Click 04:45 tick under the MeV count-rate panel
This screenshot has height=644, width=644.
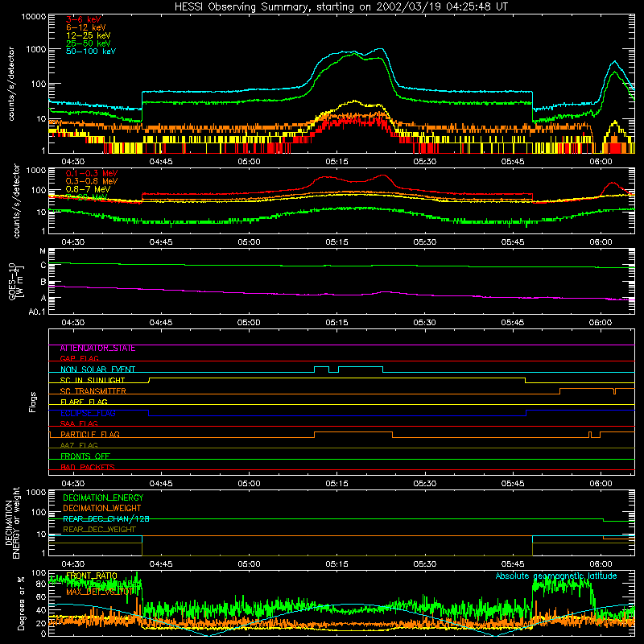coord(161,242)
